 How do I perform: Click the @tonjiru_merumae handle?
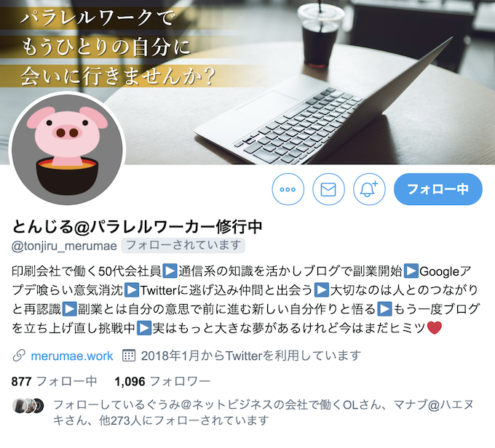(x=64, y=246)
